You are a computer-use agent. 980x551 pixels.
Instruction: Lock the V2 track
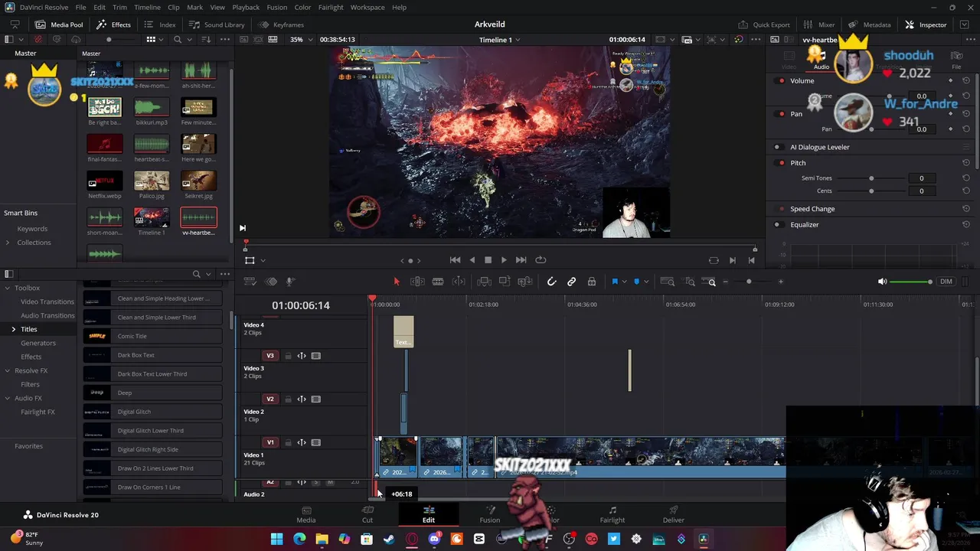pyautogui.click(x=288, y=399)
